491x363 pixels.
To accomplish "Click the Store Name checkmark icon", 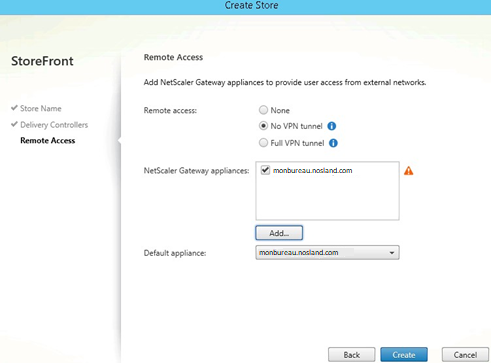I will point(14,108).
